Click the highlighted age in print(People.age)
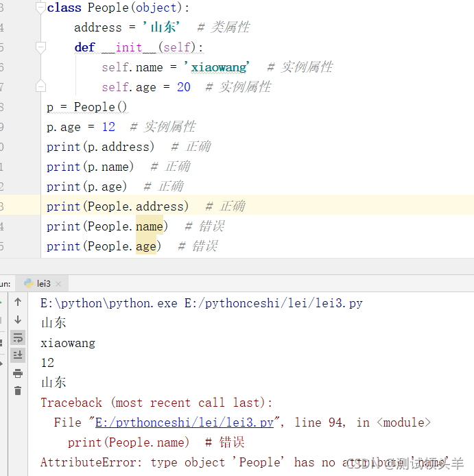Viewport: 474px width, 476px height. coord(145,246)
